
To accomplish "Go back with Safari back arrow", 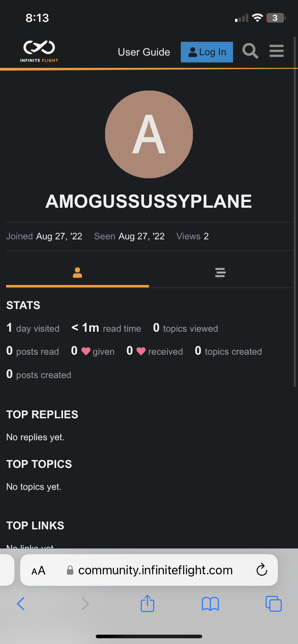I will click(21, 604).
